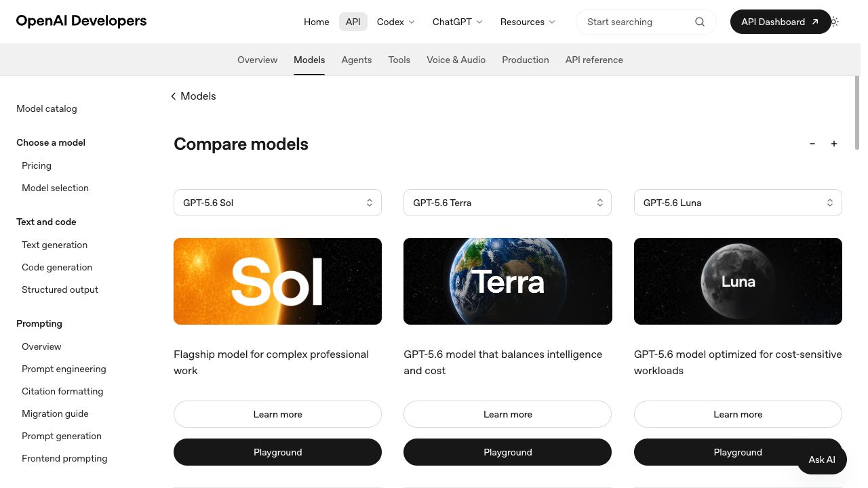Image resolution: width=868 pixels, height=488 pixels.
Task: Click the Terra model banner image
Action: 507,281
